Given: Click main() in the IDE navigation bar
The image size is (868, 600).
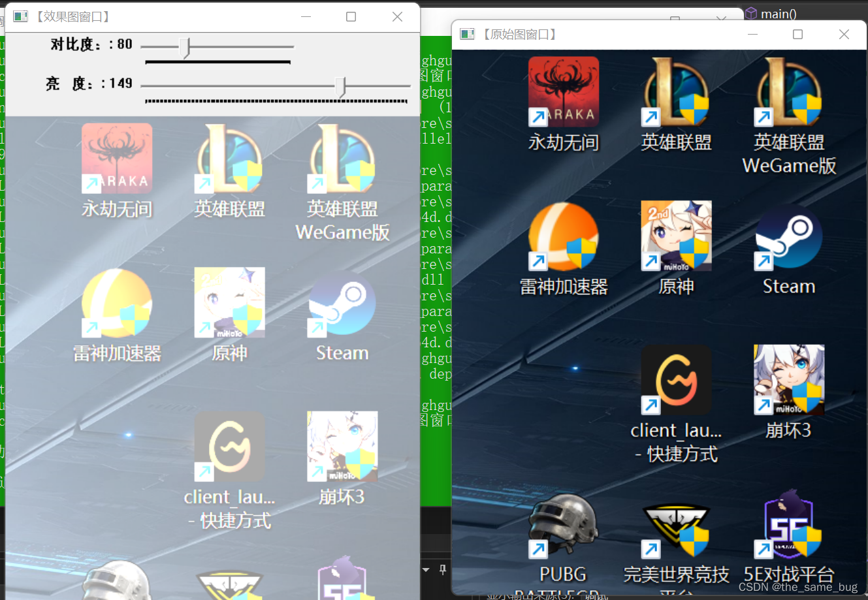Looking at the screenshot, I should pos(779,14).
